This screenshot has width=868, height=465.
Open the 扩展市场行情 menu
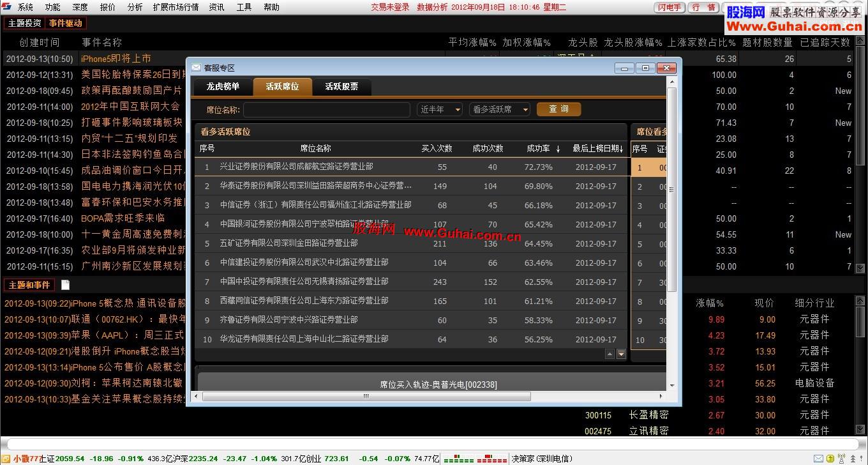point(176,8)
